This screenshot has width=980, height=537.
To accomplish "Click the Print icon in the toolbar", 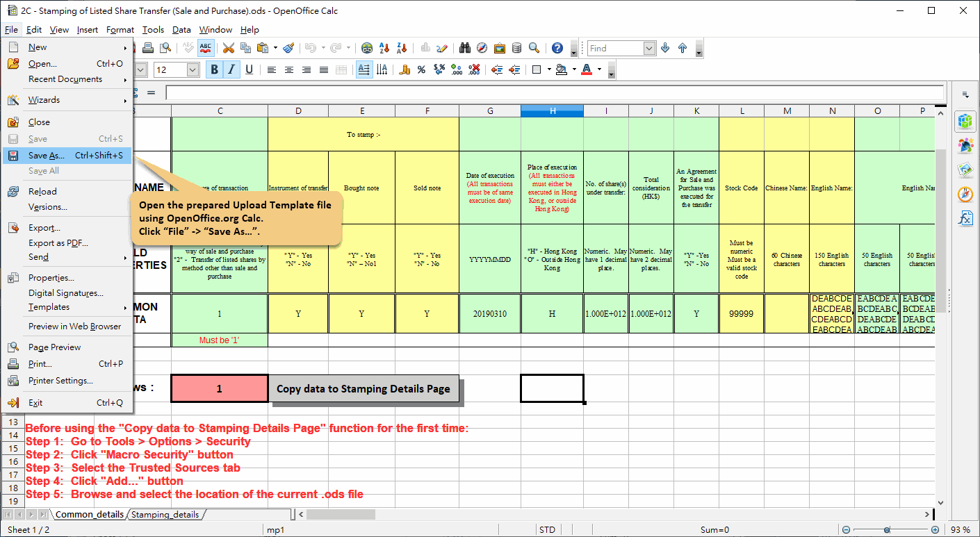I will (x=148, y=48).
